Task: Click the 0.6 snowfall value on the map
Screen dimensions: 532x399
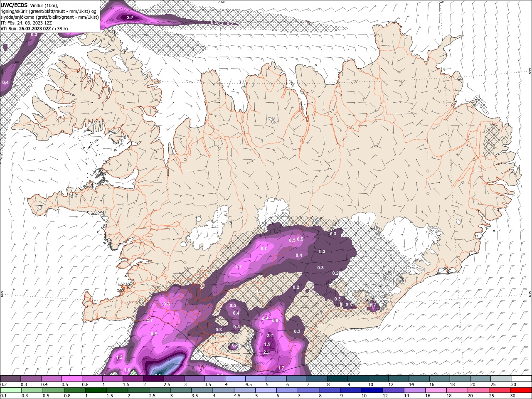Action: coord(264,249)
